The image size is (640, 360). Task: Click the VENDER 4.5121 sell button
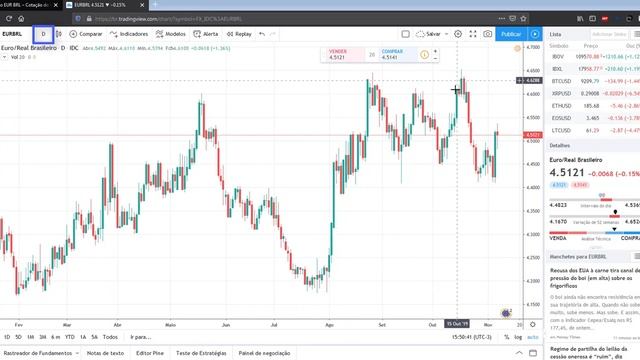click(x=343, y=54)
